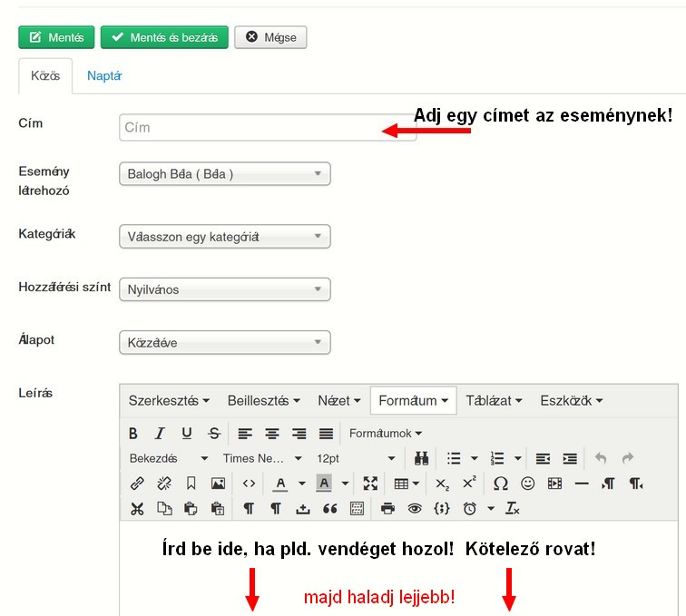This screenshot has width=686, height=616.
Task: Open the special character Omega tool
Action: pyautogui.click(x=500, y=484)
